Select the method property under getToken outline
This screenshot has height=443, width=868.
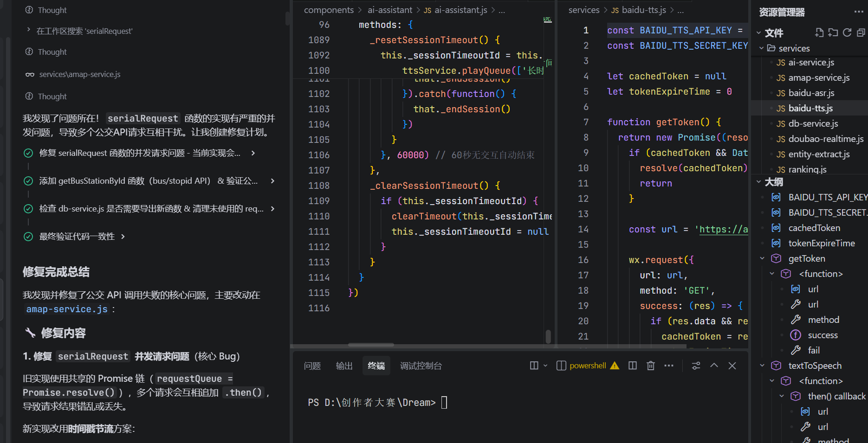823,320
